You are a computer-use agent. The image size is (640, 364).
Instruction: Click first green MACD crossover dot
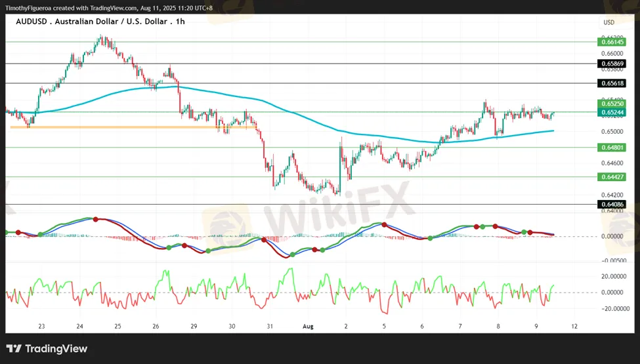click(x=6, y=232)
